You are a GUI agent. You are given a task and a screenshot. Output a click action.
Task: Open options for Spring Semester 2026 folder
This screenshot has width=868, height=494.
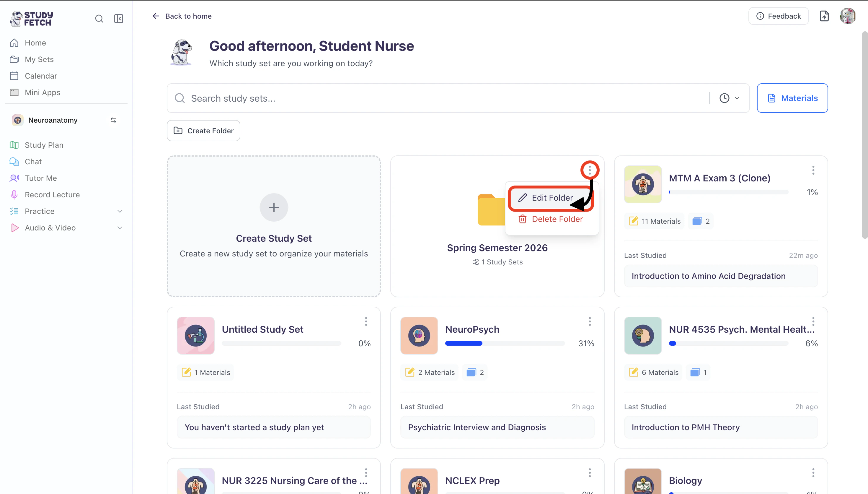click(x=590, y=170)
